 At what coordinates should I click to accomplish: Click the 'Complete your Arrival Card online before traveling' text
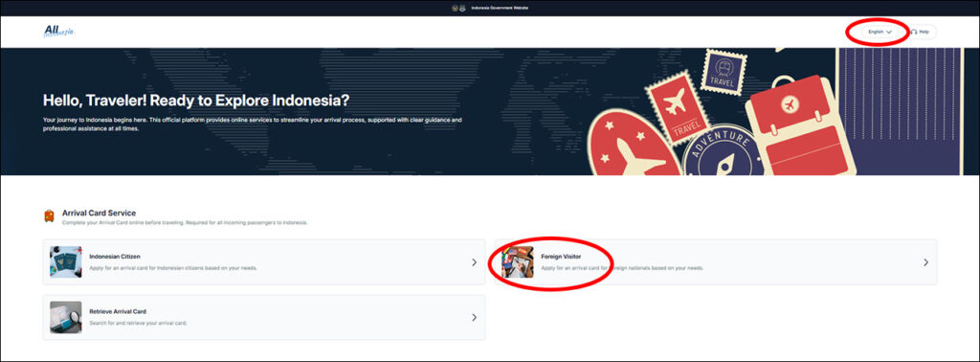tap(185, 222)
